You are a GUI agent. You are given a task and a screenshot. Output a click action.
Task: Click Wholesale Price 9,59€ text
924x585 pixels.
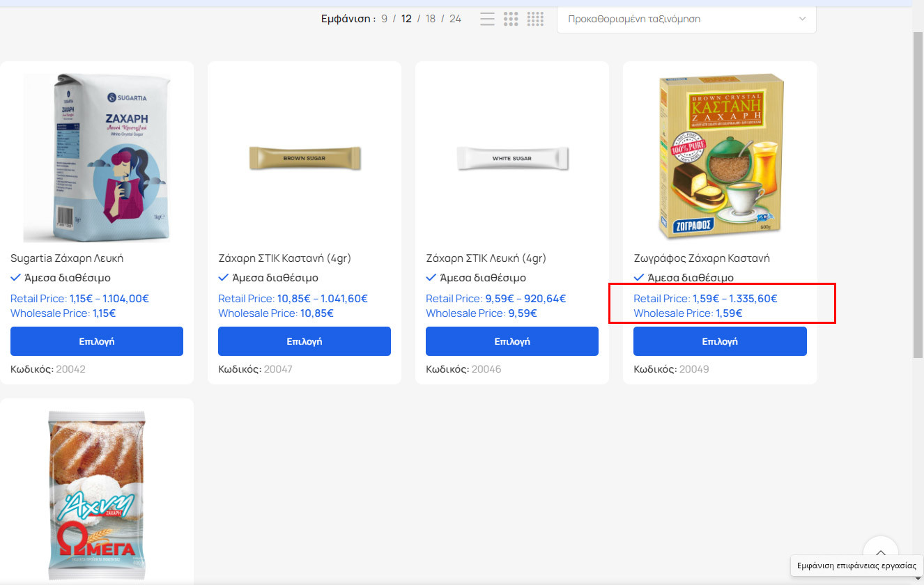click(x=482, y=313)
